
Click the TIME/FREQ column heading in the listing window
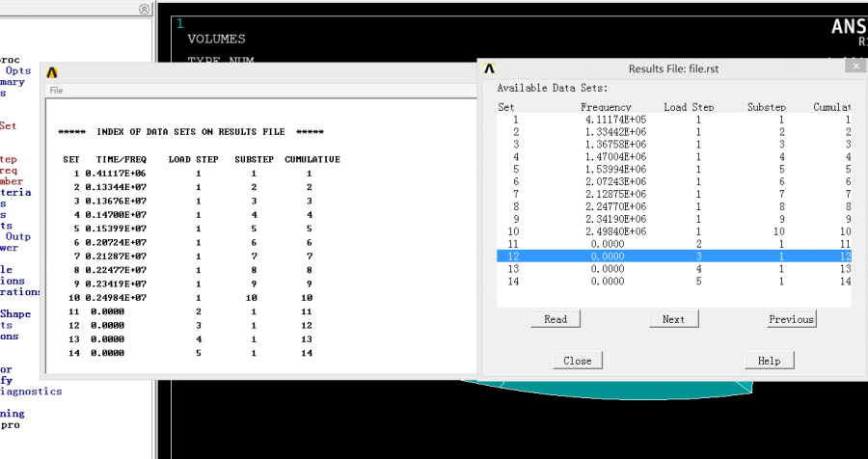(122, 159)
